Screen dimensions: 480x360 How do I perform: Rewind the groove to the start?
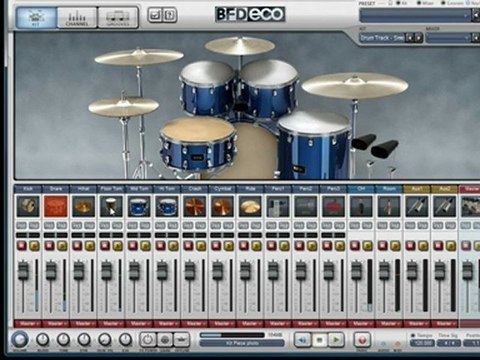303,340
